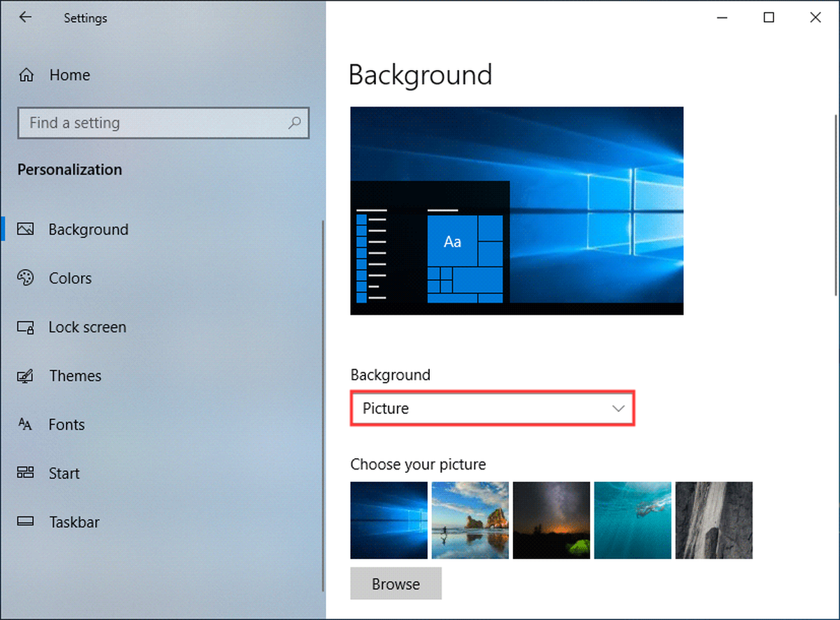
Task: Select the gray cliff wallpaper thumbnail
Action: pyautogui.click(x=713, y=520)
